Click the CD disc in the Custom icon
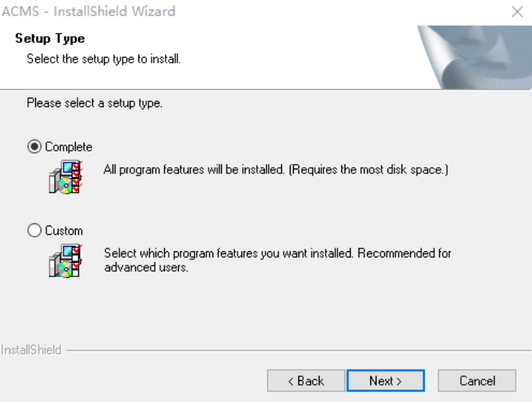Viewport: 532px width, 402px height. (65, 269)
